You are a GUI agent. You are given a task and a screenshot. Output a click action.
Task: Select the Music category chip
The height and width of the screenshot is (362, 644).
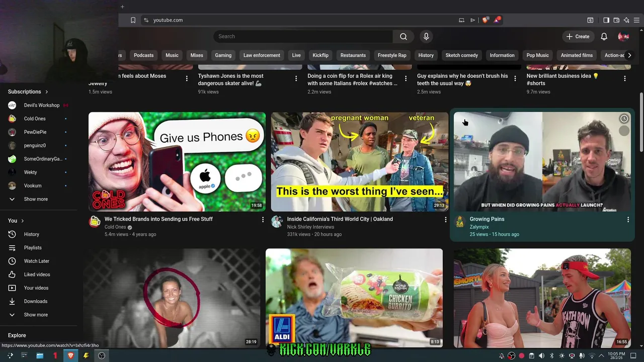point(172,55)
